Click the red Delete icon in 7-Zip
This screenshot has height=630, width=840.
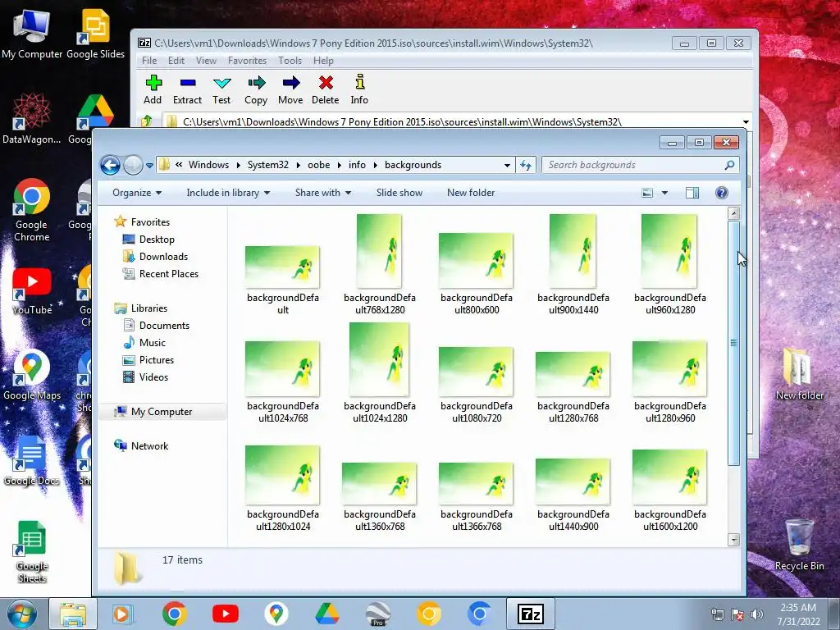pos(325,90)
